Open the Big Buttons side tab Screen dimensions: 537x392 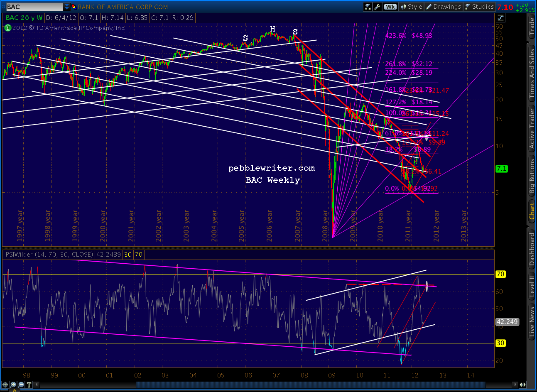532,176
